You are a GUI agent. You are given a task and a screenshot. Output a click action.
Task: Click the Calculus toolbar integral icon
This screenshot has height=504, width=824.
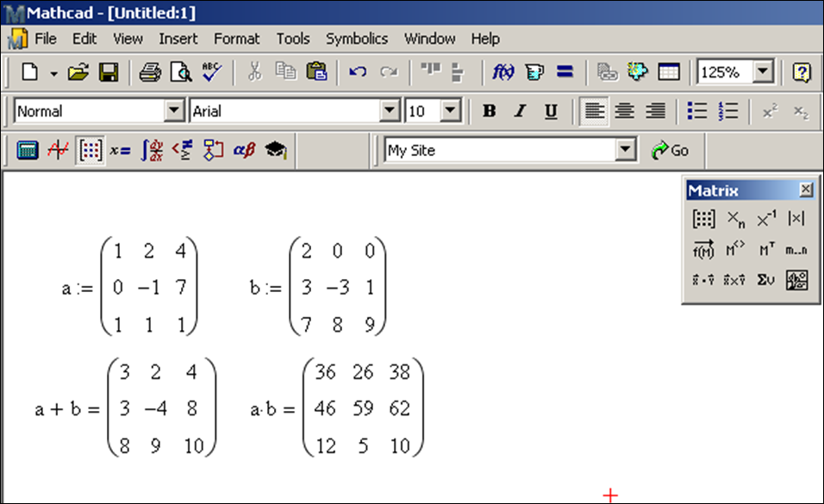pyautogui.click(x=152, y=151)
